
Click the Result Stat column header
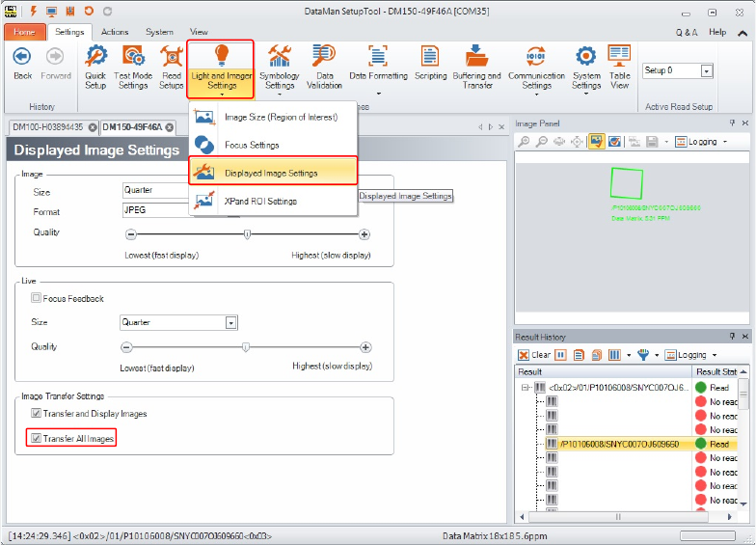click(x=717, y=372)
